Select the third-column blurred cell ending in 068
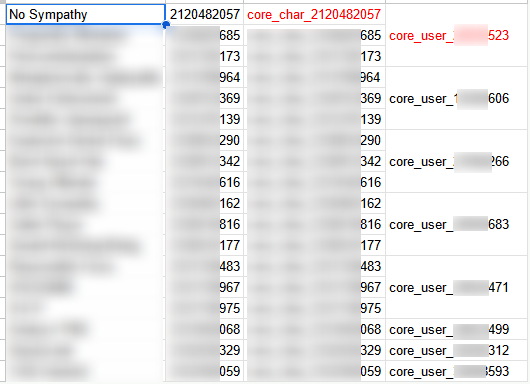 pos(314,329)
